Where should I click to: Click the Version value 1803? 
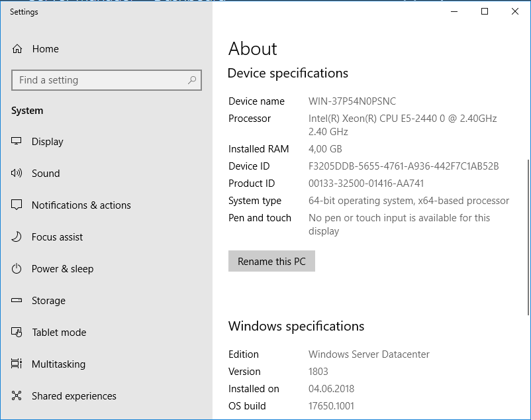coord(318,372)
